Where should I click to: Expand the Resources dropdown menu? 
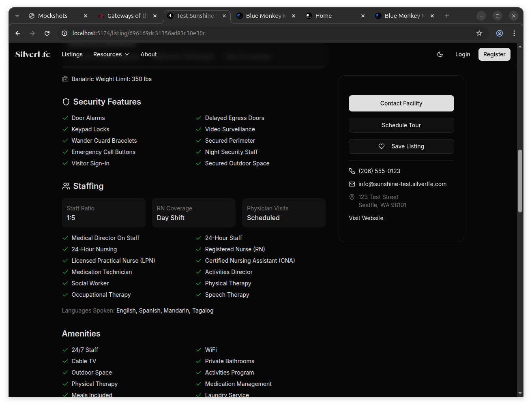point(111,54)
